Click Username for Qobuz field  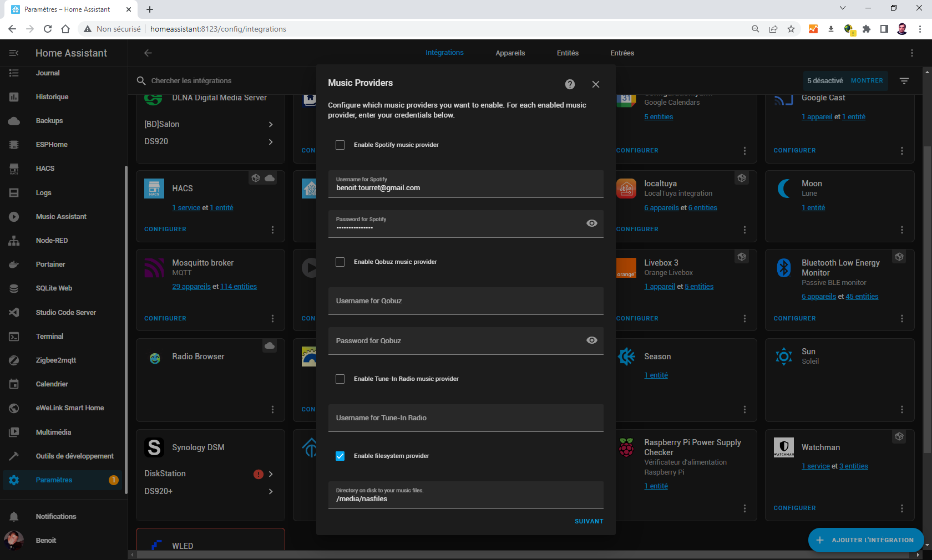coord(465,301)
